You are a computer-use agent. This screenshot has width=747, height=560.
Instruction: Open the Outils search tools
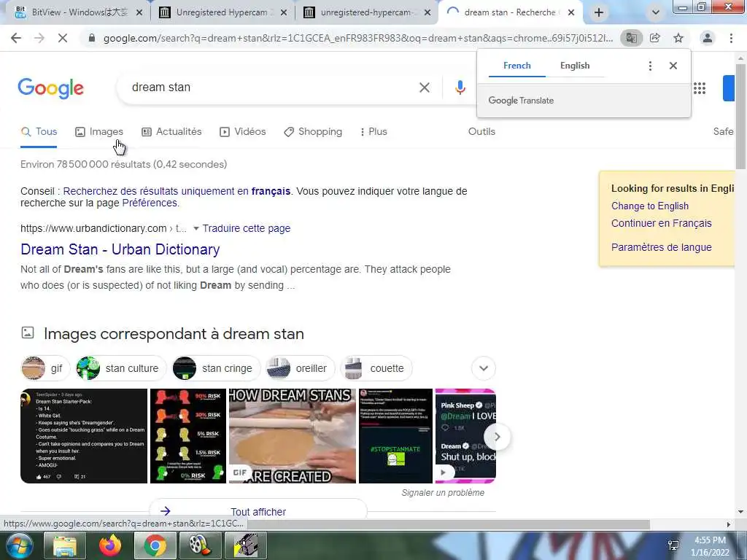pos(481,132)
